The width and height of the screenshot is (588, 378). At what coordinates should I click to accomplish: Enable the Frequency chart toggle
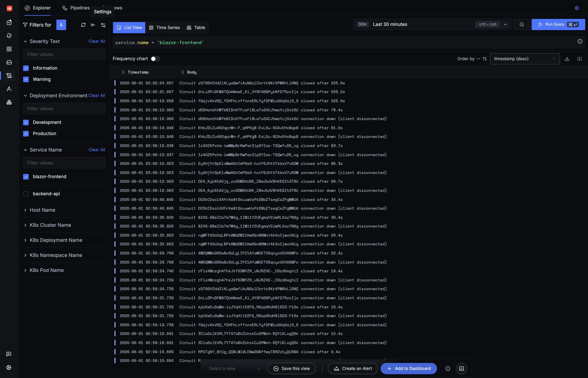[x=155, y=59]
